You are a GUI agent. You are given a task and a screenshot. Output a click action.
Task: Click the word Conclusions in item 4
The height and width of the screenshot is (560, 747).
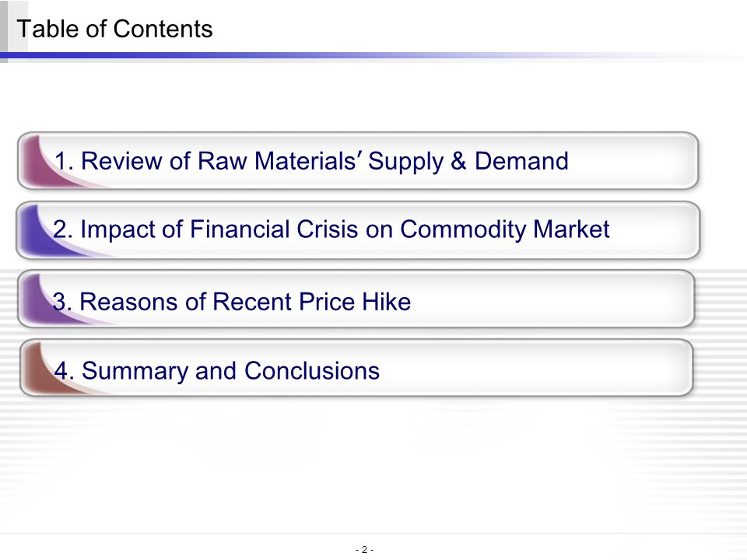[x=312, y=371]
